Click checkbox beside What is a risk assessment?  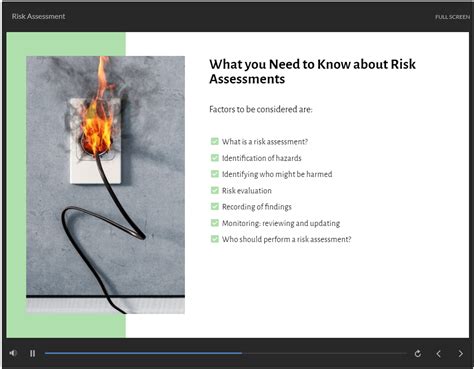coord(215,141)
